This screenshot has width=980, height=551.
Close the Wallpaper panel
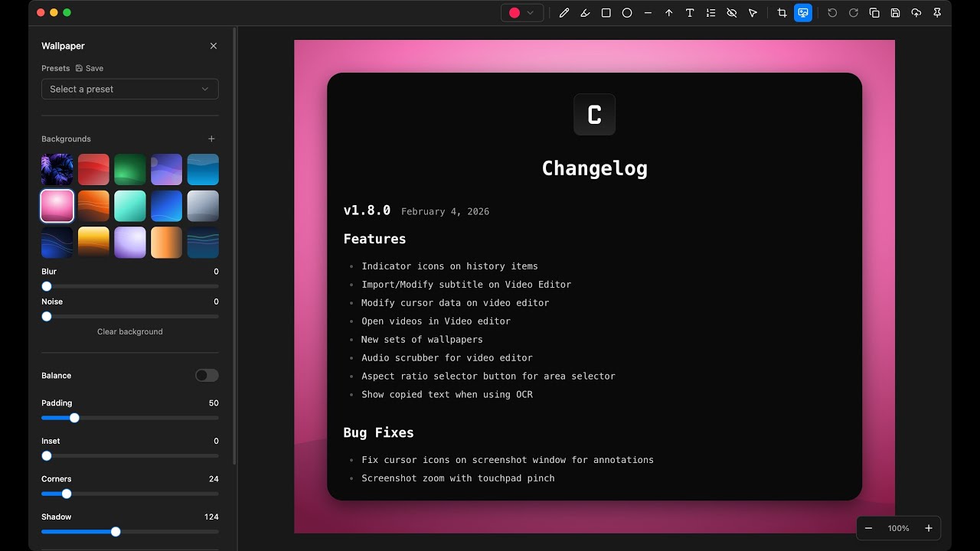coord(214,46)
